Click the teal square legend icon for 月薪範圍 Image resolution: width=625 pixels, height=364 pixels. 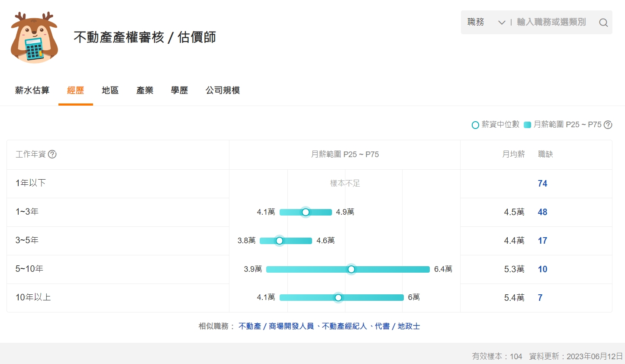coord(527,125)
